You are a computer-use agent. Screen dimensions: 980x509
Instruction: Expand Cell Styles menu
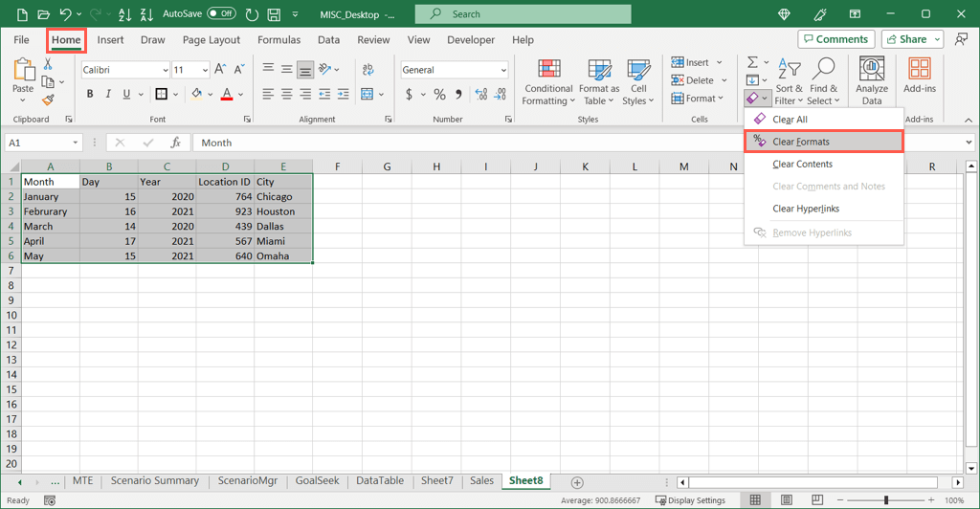coord(638,82)
